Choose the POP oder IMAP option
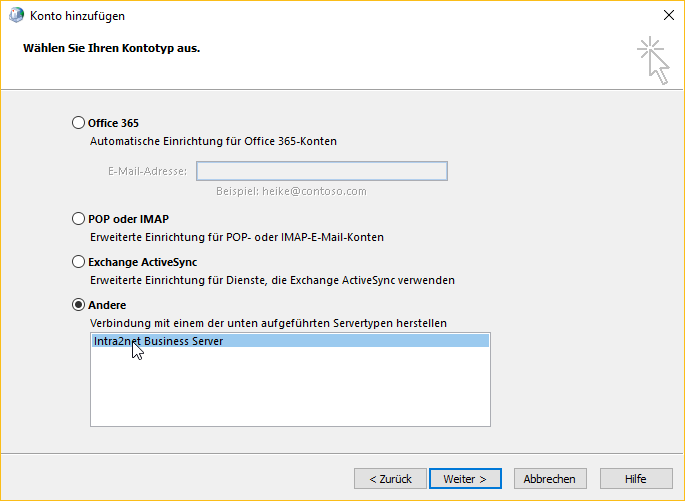The width and height of the screenshot is (685, 501). coord(78,218)
